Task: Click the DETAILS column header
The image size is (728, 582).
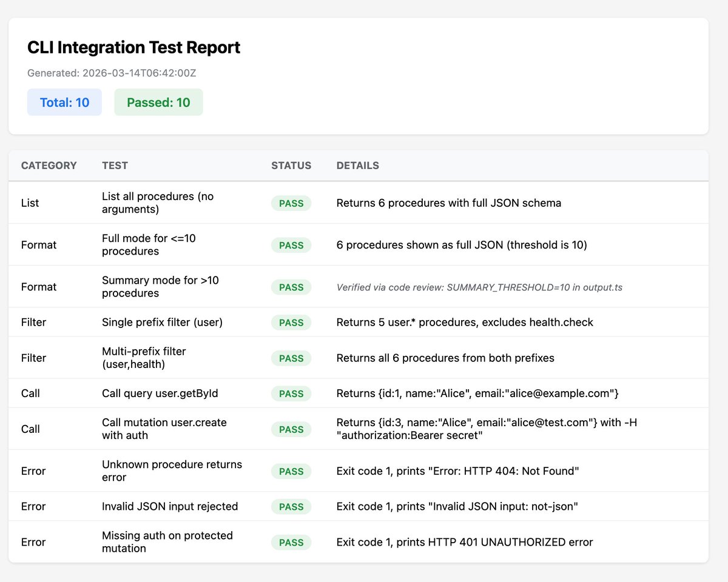Action: (358, 166)
